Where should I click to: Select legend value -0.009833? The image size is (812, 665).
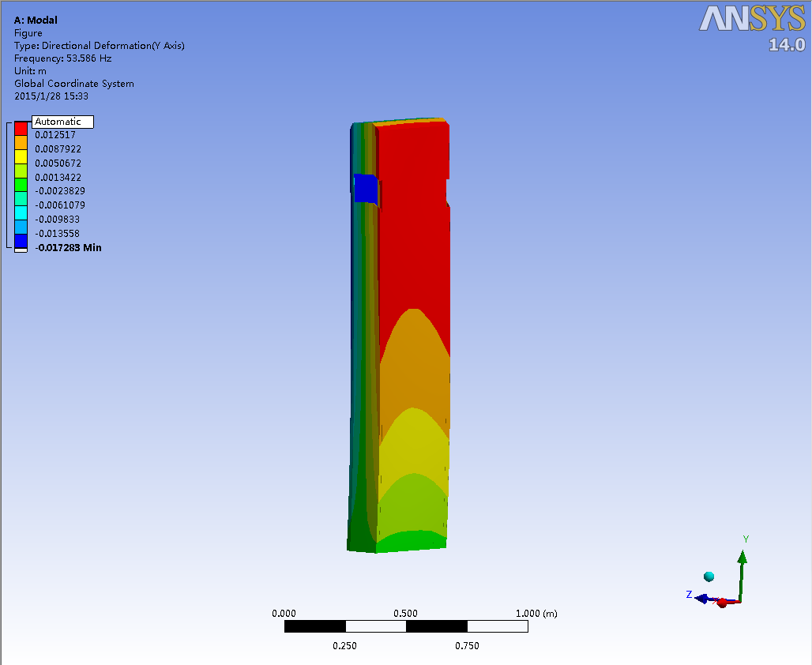57,220
